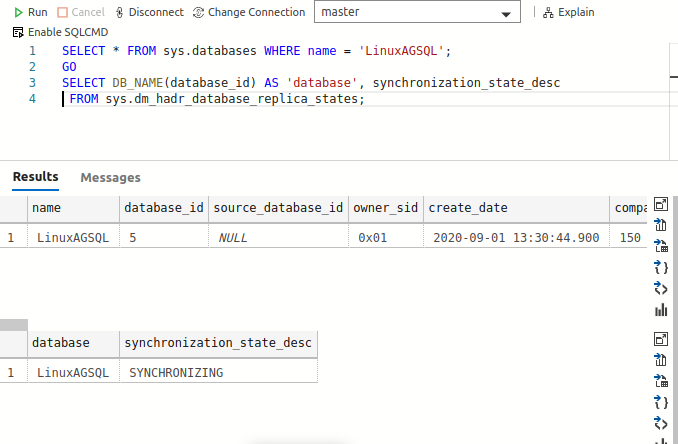
Task: Show the Explain query plan
Action: [x=569, y=12]
